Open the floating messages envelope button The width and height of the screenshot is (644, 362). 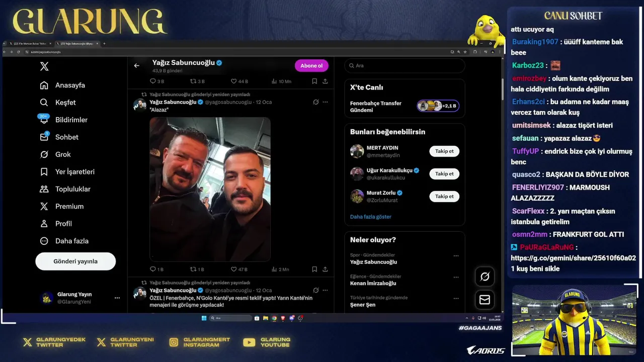485,300
